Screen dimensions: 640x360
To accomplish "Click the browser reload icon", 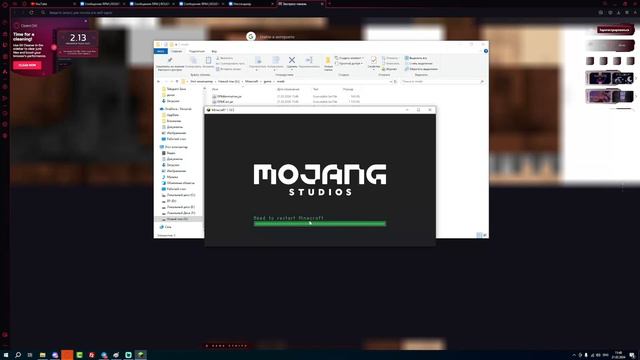I will pos(31,13).
